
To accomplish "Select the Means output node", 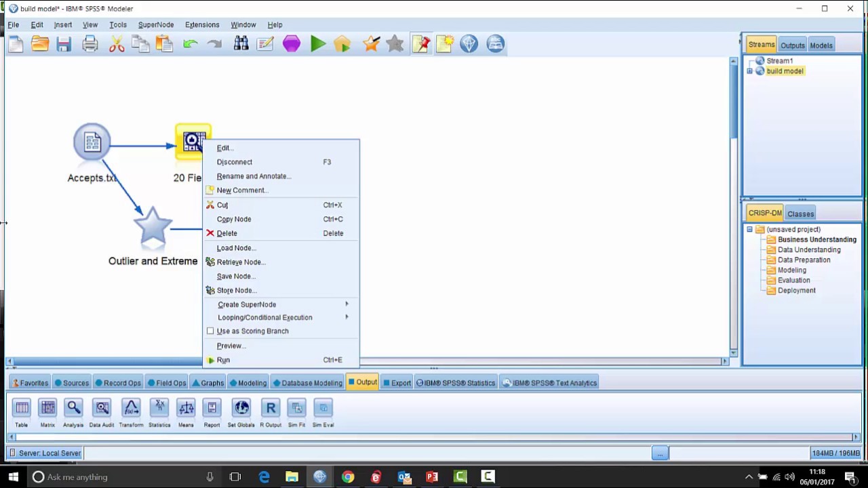I will pos(186,413).
